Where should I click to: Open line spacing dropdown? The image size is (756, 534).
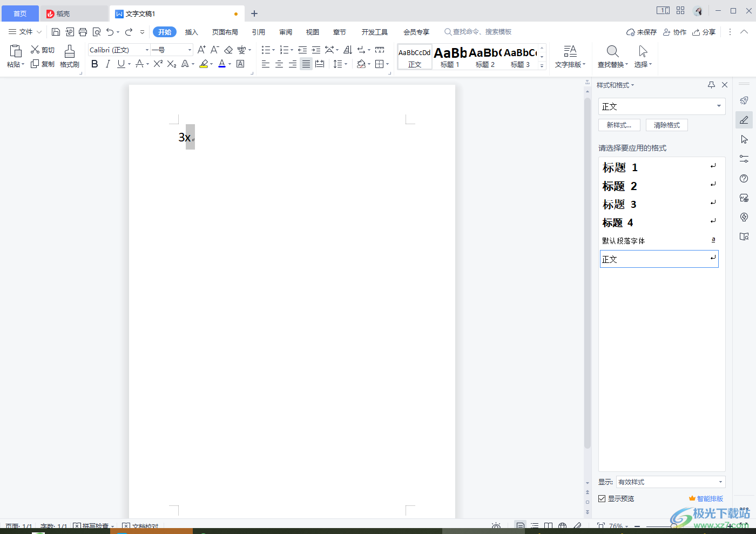(340, 64)
